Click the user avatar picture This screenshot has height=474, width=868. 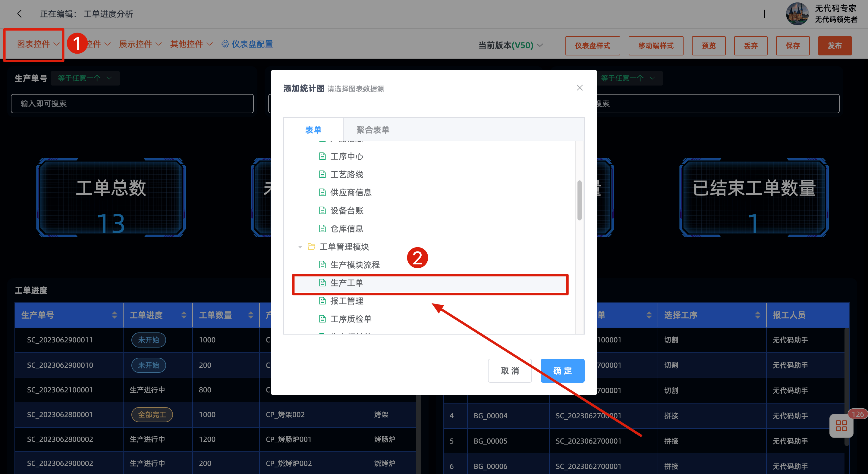coord(797,14)
